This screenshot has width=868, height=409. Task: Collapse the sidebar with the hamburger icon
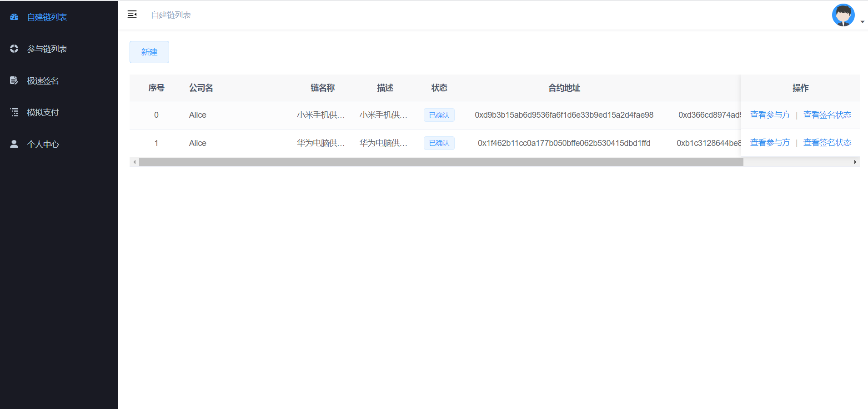pos(132,15)
